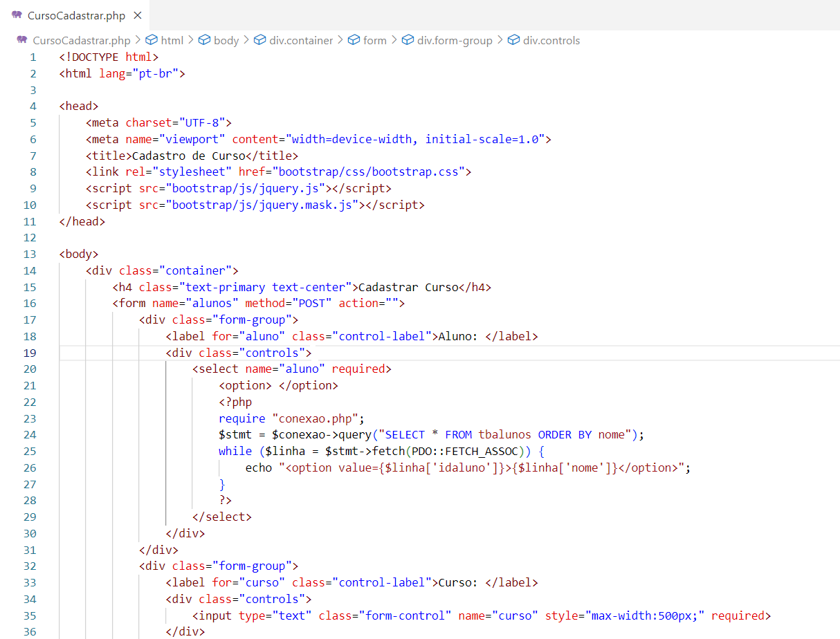Click the cube icon beside div.container breadcrumb

259,40
